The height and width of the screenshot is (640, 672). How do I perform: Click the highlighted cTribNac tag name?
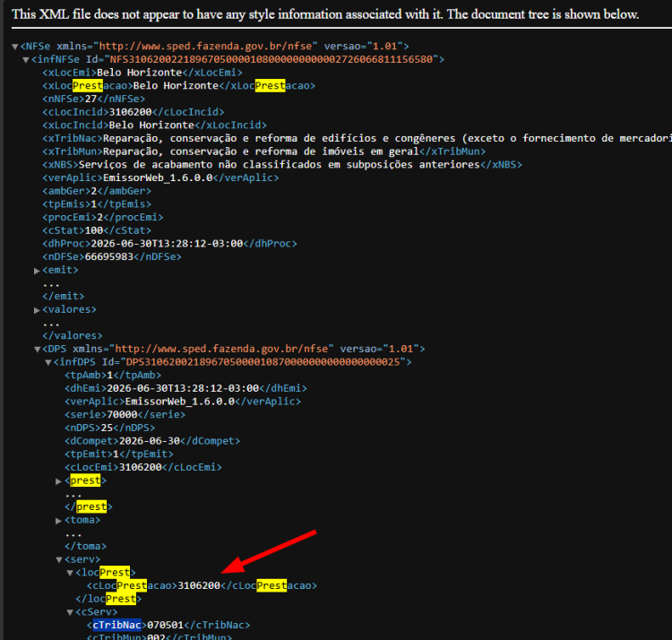pyautogui.click(x=117, y=625)
